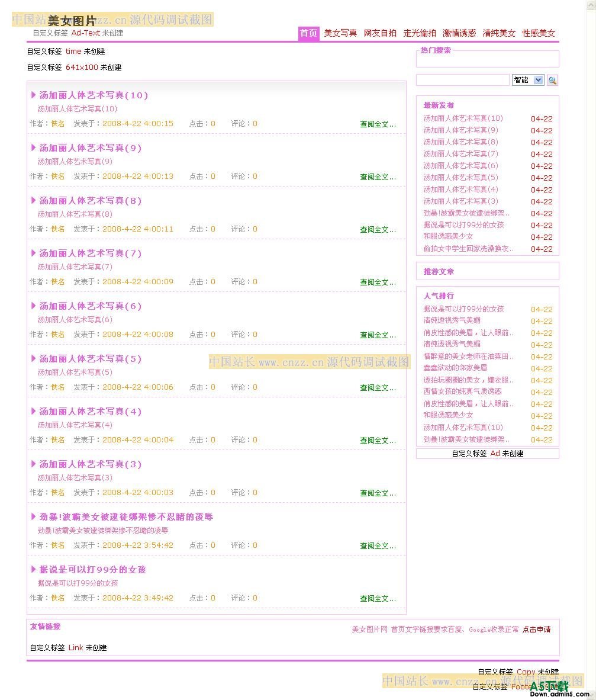This screenshot has height=700, width=596.
Task: Click the search magnifier icon button
Action: point(552,81)
